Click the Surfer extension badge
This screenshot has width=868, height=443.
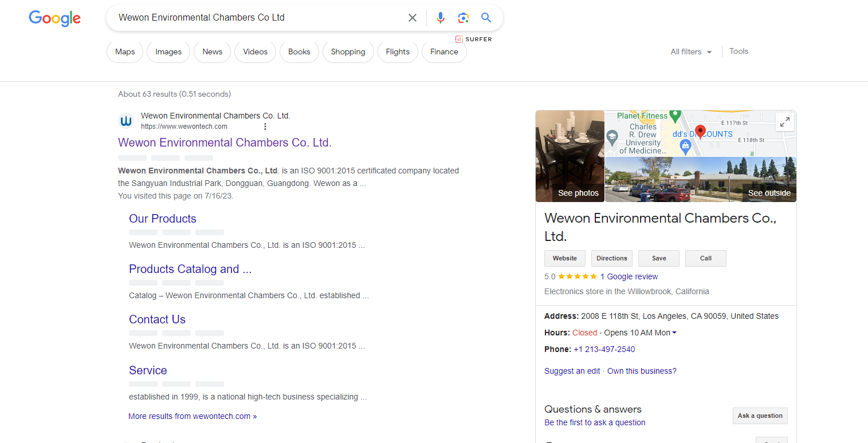[x=473, y=39]
